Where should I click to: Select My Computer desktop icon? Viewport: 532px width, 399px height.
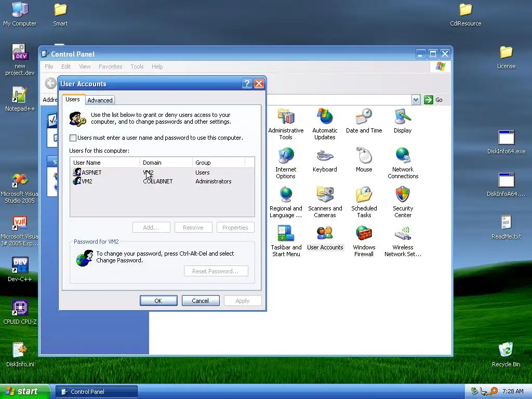point(20,14)
